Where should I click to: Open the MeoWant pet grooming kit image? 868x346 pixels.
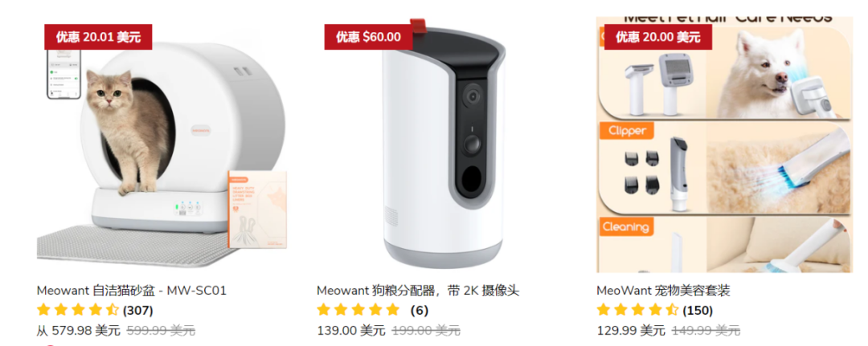click(x=723, y=145)
